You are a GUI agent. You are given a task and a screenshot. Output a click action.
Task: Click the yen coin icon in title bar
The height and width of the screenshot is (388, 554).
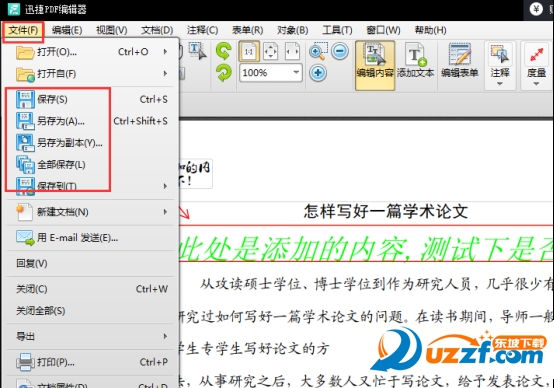(x=536, y=9)
